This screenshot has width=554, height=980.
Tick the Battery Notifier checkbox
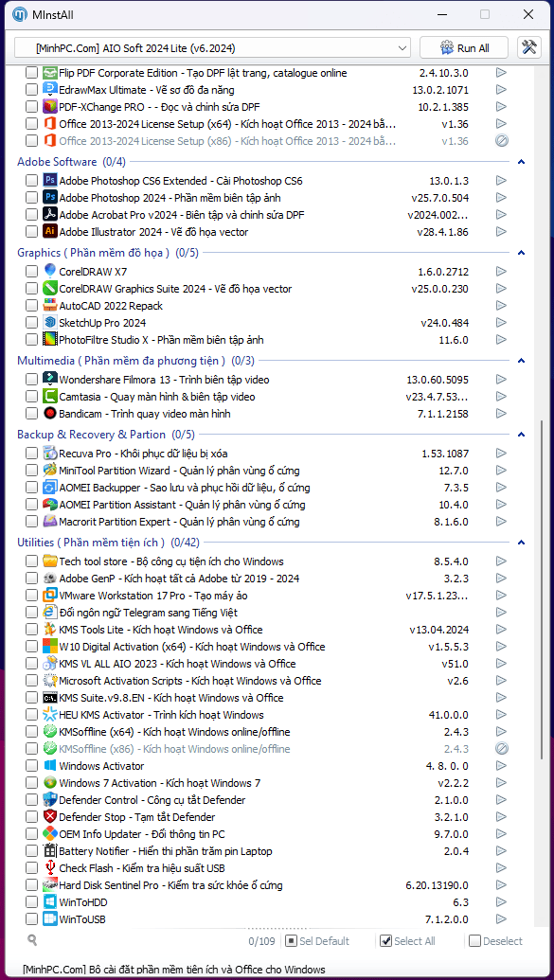(31, 850)
